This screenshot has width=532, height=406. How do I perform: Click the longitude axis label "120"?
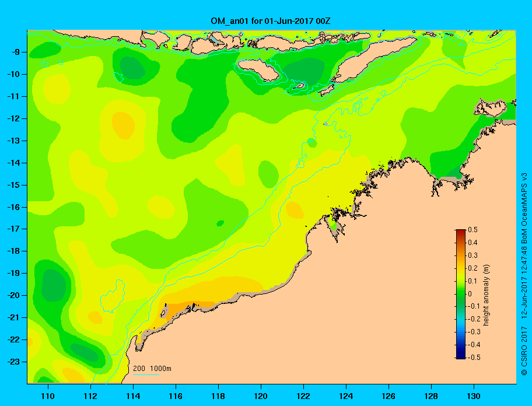(261, 396)
